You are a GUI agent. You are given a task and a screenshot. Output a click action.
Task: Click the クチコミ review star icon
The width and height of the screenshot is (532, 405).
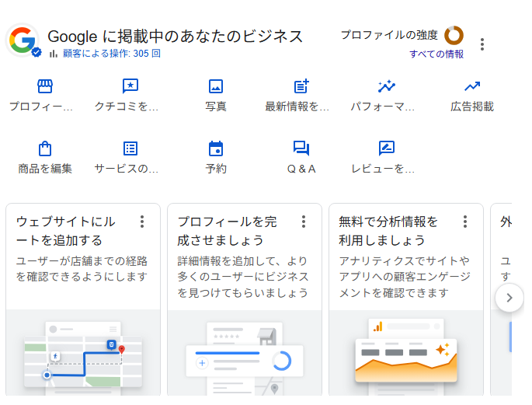[130, 87]
